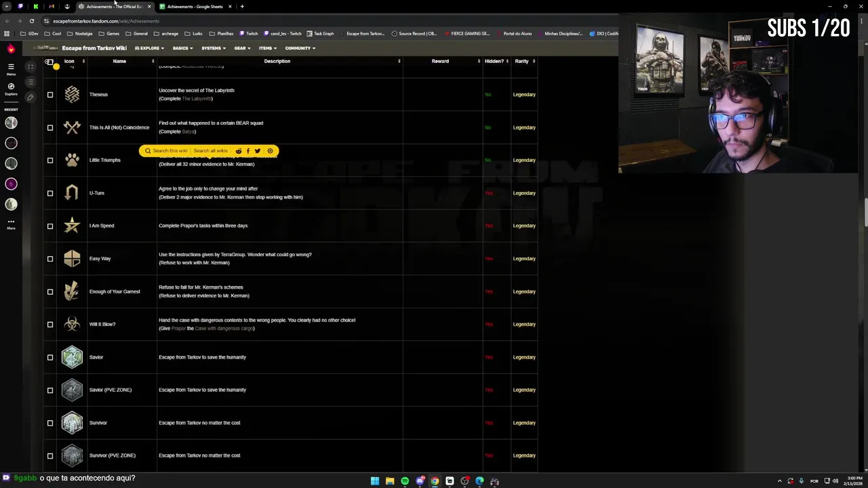Check the Theseus row checkbox
This screenshot has height=488, width=868.
point(50,95)
